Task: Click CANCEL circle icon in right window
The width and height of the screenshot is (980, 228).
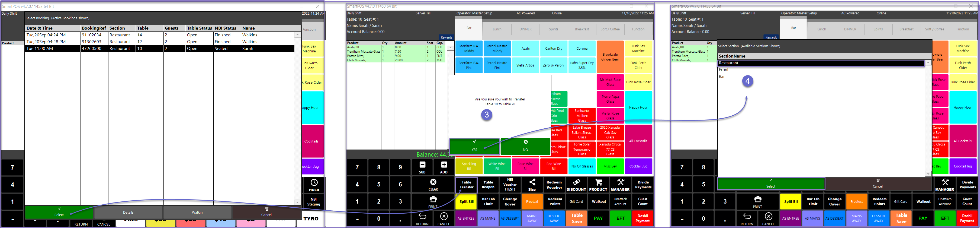Action: point(769,216)
